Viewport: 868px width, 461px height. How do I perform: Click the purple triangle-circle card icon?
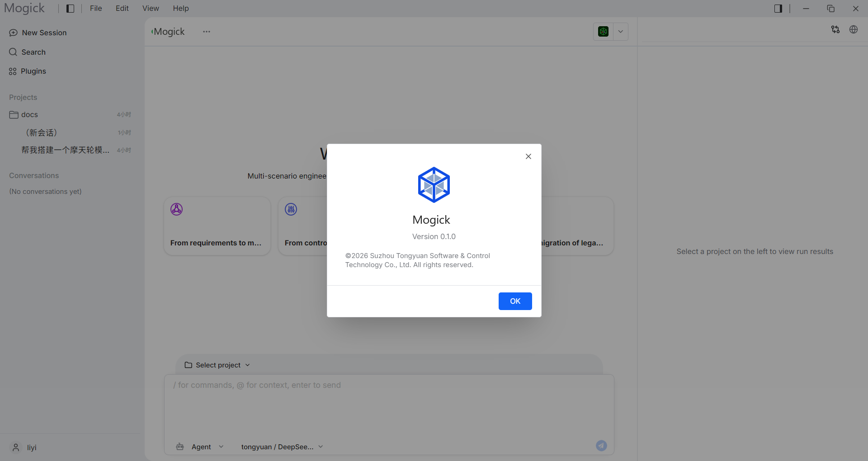[x=176, y=209]
